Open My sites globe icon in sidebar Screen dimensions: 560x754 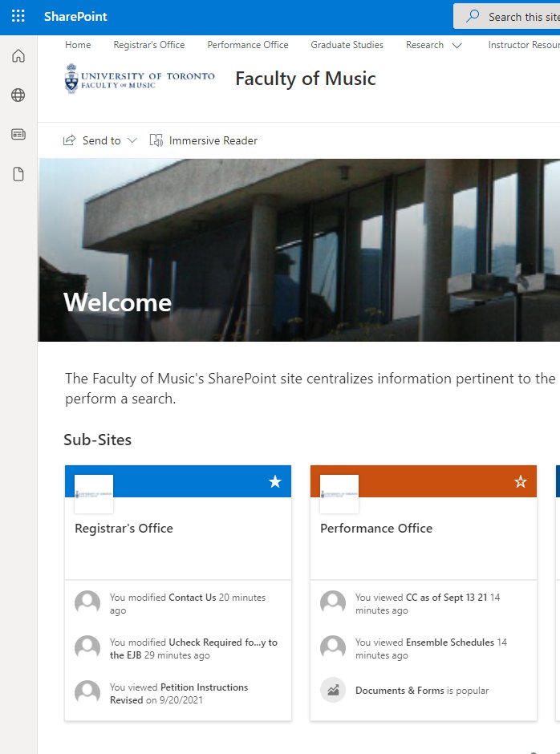pos(18,95)
